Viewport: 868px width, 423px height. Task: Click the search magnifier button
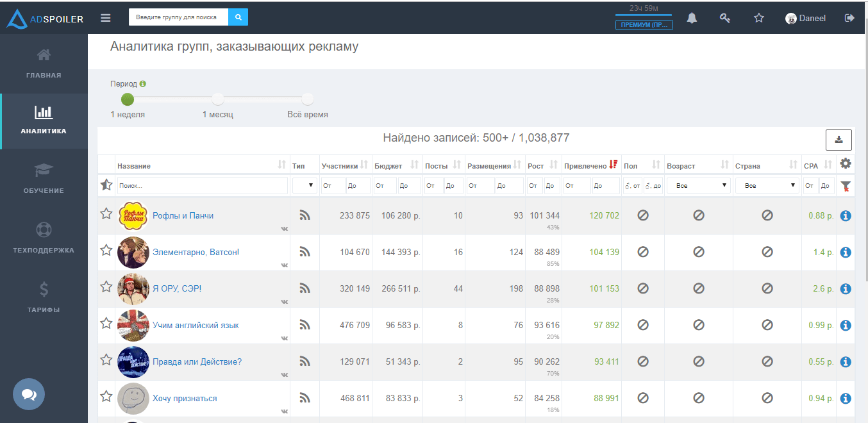[238, 17]
